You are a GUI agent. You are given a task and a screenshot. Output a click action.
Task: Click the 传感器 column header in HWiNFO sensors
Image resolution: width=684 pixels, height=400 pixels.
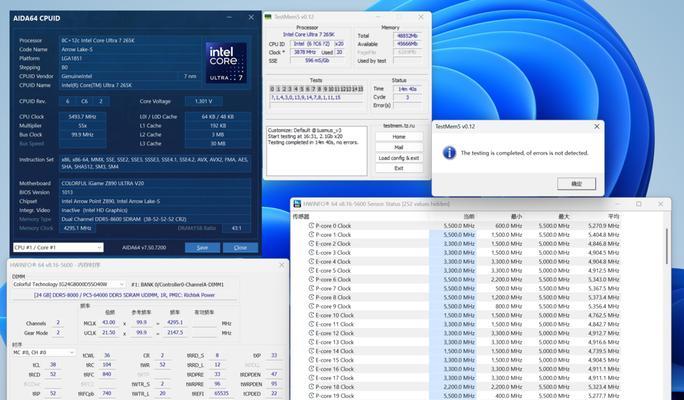(x=300, y=216)
